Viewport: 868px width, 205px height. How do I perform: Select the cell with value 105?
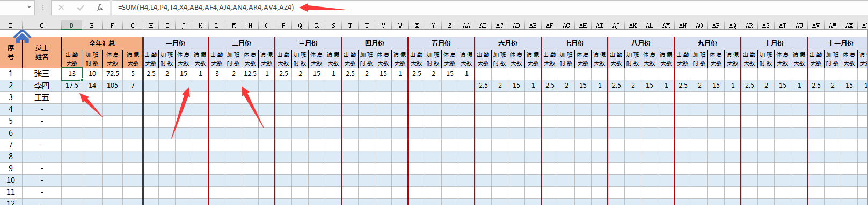pos(112,86)
